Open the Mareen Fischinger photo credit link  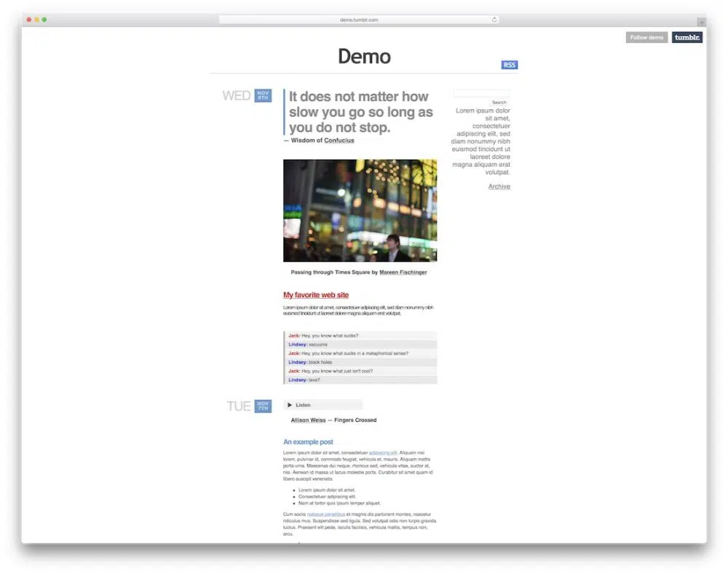pos(403,272)
